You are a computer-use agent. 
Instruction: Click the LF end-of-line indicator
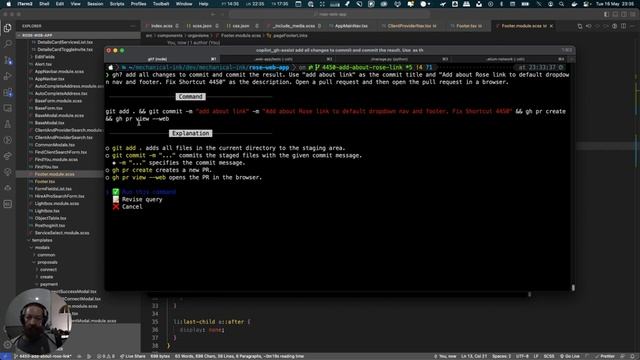click(x=536, y=356)
